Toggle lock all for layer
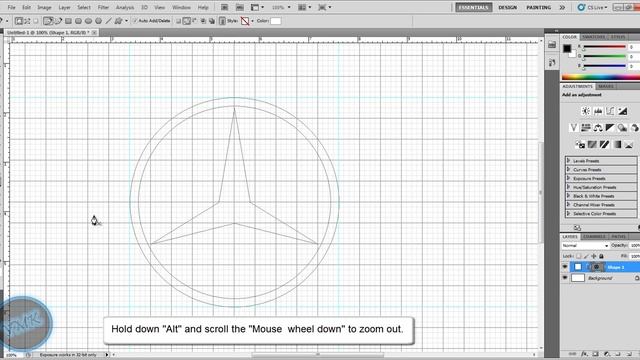Screen dimensions: 640x360 click(601, 256)
